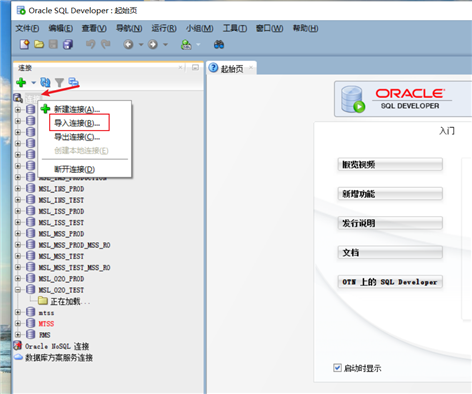Click the Connections root node icon
Viewport: 472px width, 394px height.
click(x=18, y=98)
